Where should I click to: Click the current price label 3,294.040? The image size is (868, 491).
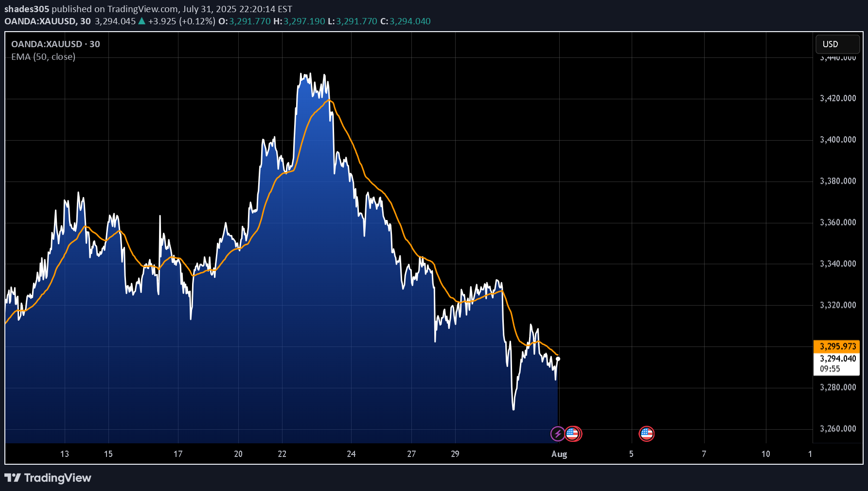(837, 359)
